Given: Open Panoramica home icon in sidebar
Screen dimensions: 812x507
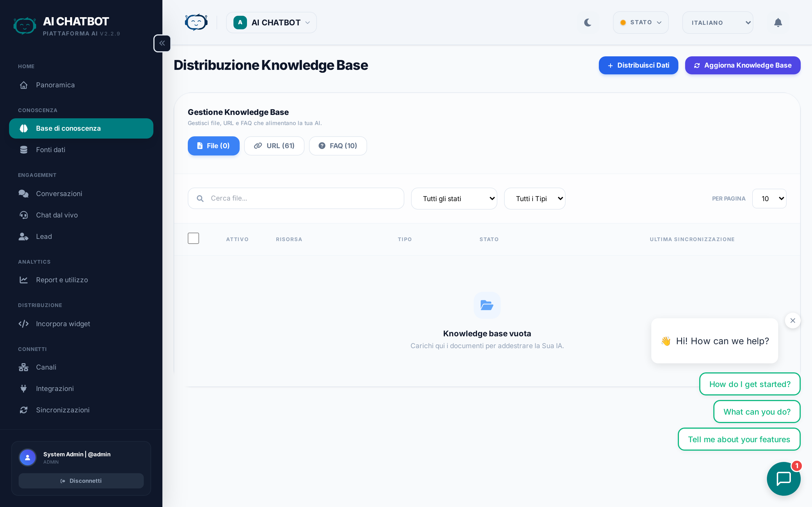Looking at the screenshot, I should point(23,85).
